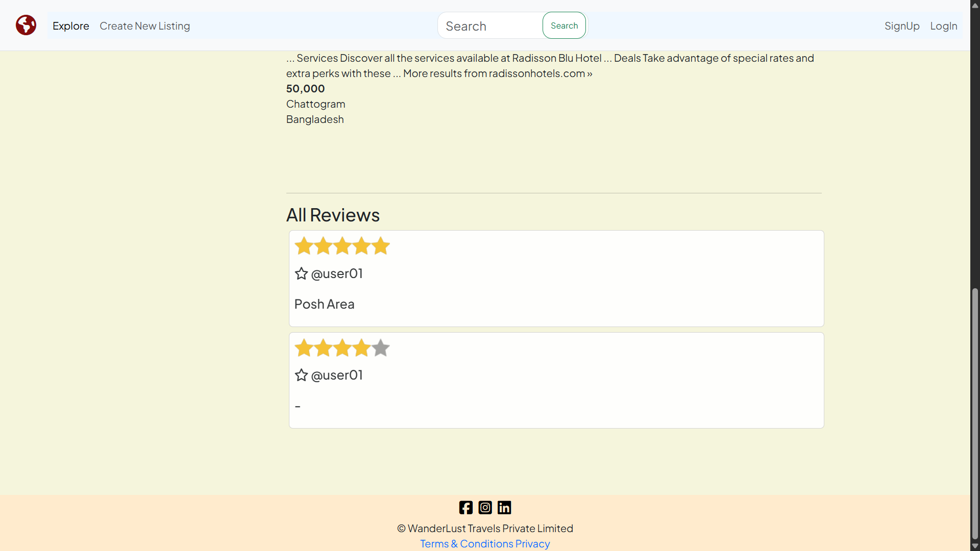Open the LinkedIn footer icon
Screen dimensions: 980x551
click(x=504, y=507)
